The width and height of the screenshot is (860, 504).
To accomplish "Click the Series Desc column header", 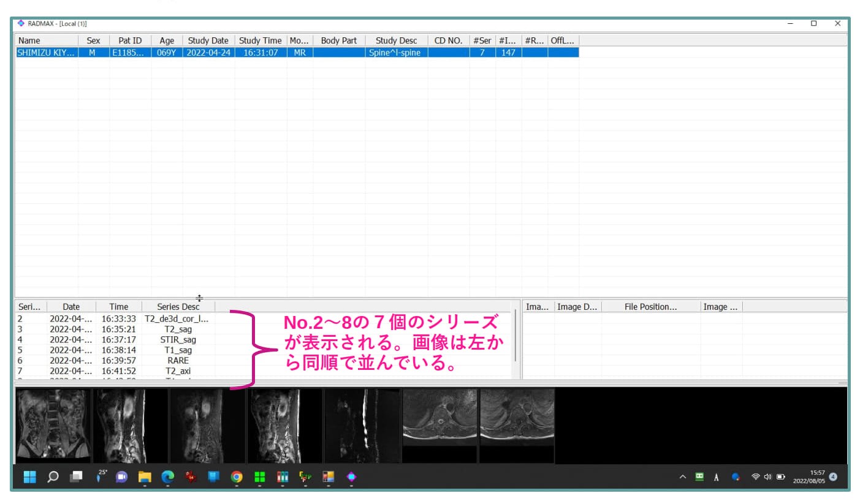I will coord(178,307).
